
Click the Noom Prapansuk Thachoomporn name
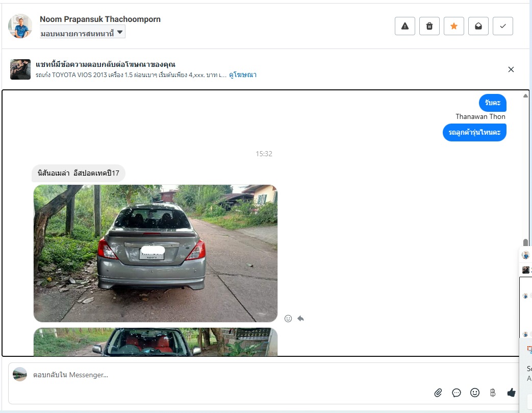coord(100,19)
